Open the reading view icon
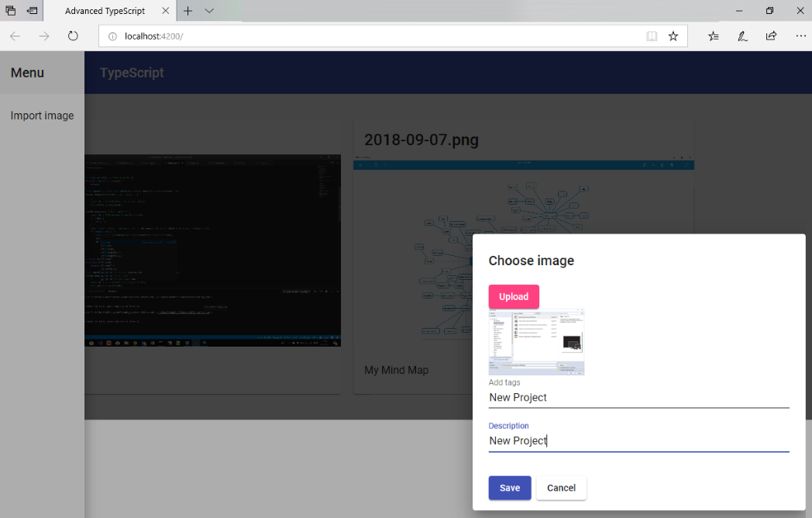This screenshot has width=812, height=518. [x=652, y=36]
